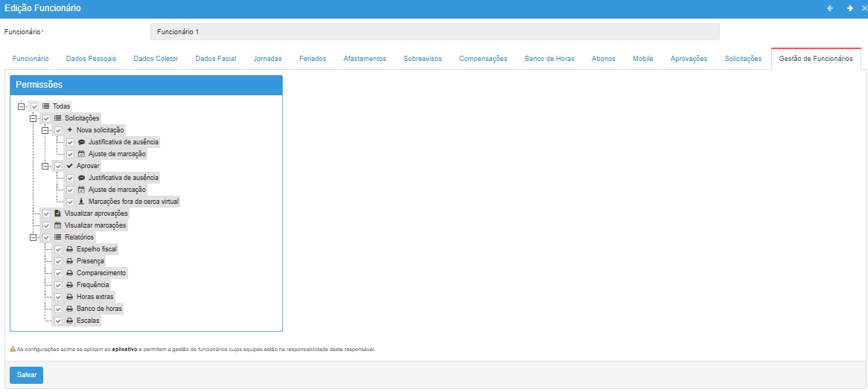Toggle the Aprovar checkbox
868x392 pixels.
pyautogui.click(x=58, y=166)
